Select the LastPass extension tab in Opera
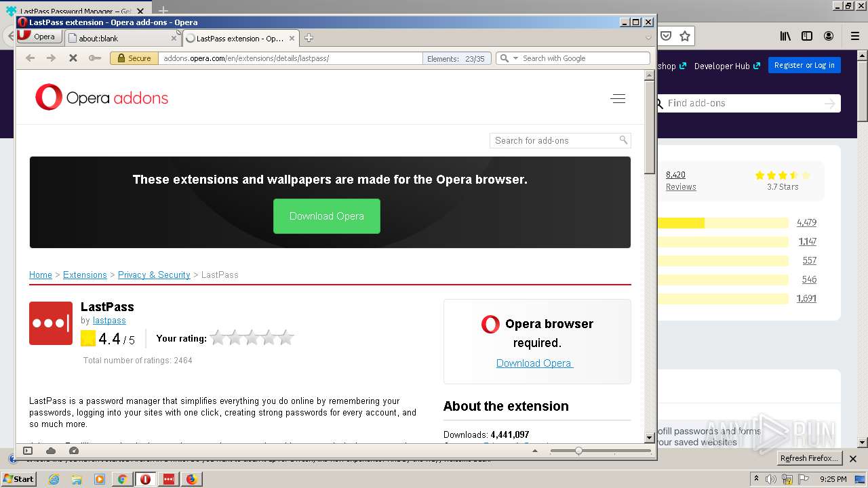The image size is (868, 488). point(241,39)
